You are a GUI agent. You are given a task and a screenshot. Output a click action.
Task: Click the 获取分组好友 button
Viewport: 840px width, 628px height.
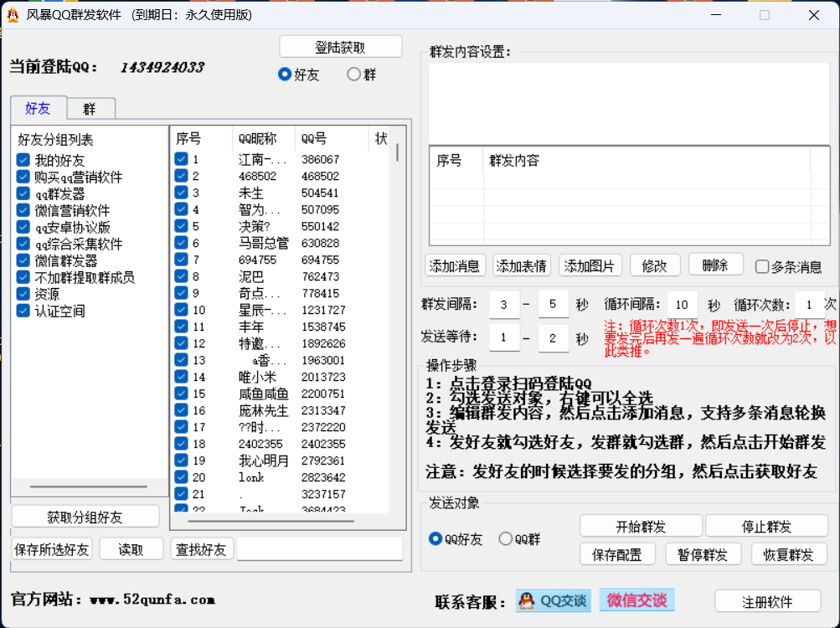click(85, 517)
